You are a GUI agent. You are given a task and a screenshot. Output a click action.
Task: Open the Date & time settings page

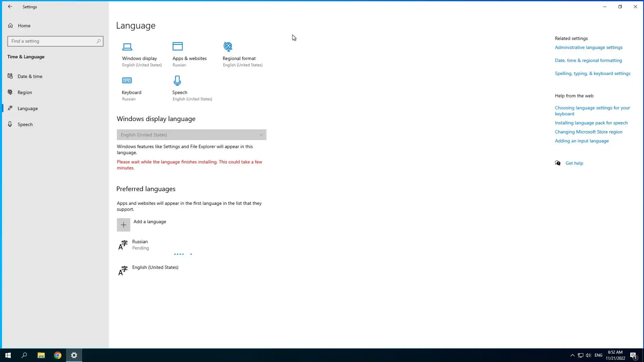point(30,76)
